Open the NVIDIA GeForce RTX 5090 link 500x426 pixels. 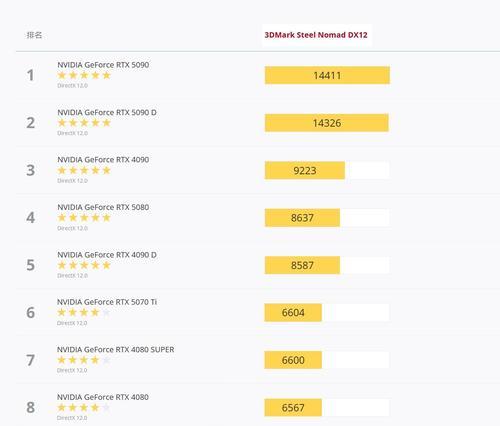(x=103, y=65)
